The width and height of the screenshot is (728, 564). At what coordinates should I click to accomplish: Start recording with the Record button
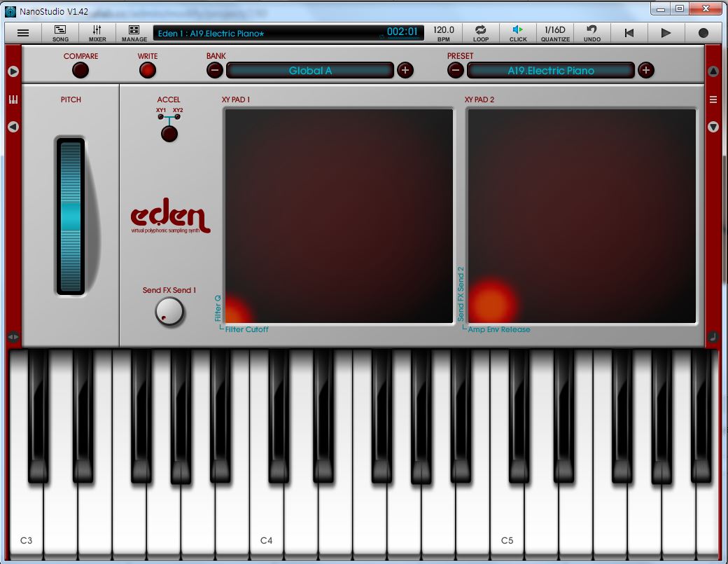pos(703,33)
